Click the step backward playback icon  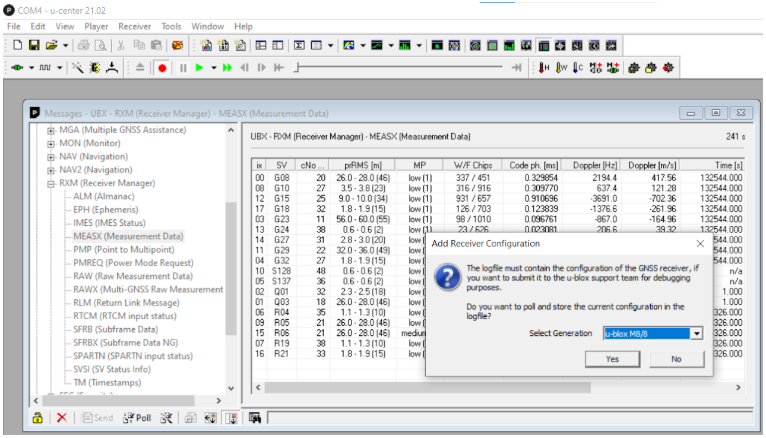click(244, 68)
